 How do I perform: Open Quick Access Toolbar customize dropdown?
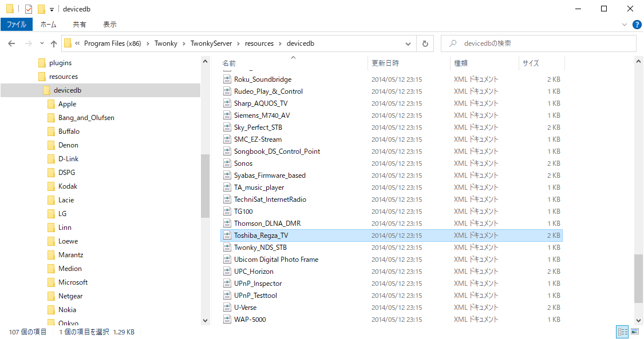point(52,9)
